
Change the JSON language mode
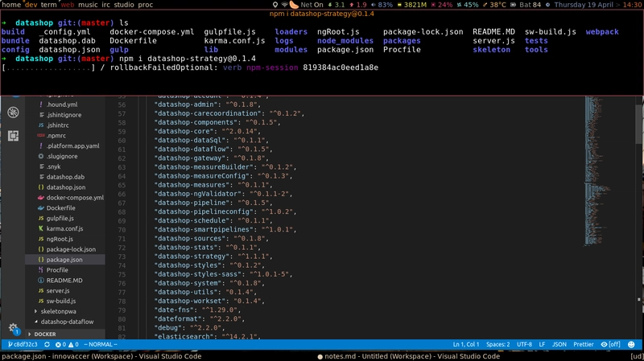[x=559, y=345]
